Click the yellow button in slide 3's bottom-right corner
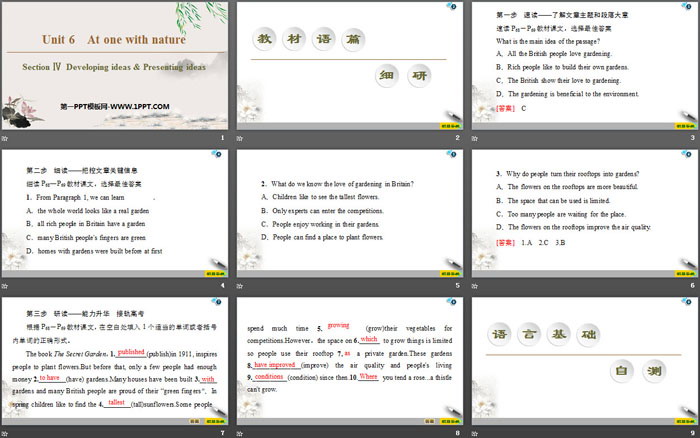The width and height of the screenshot is (700, 438). 678,125
